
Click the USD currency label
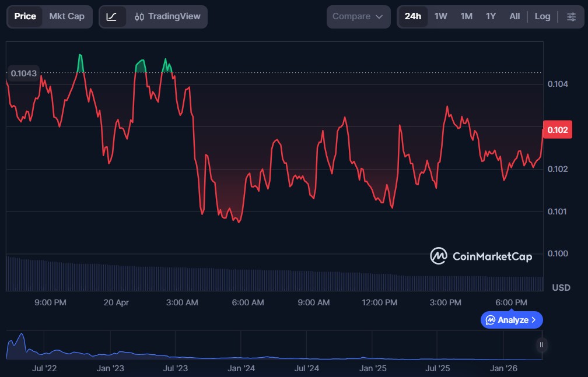pyautogui.click(x=561, y=288)
